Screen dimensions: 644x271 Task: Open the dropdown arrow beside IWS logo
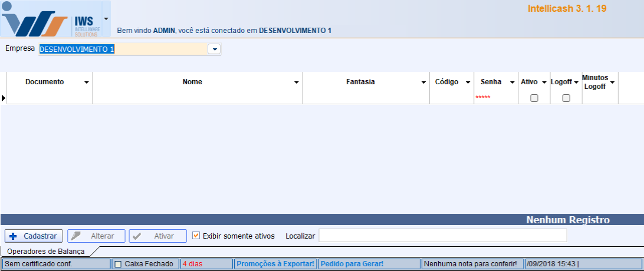pyautogui.click(x=106, y=19)
